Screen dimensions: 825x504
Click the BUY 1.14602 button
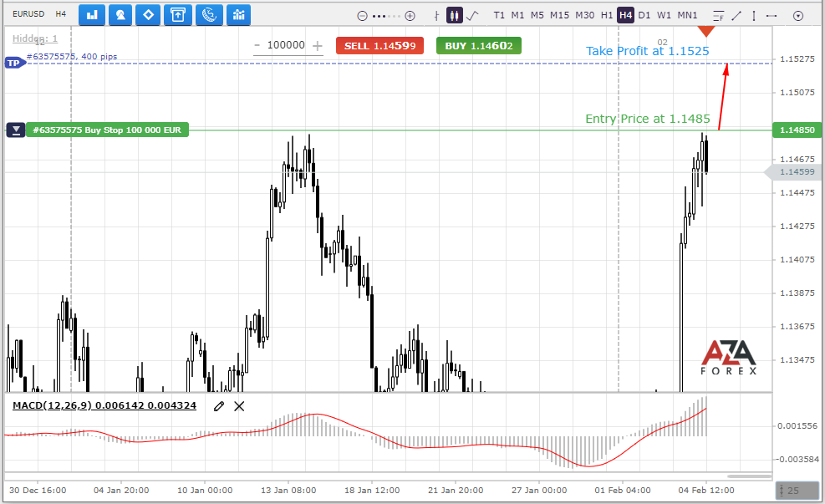click(x=479, y=46)
